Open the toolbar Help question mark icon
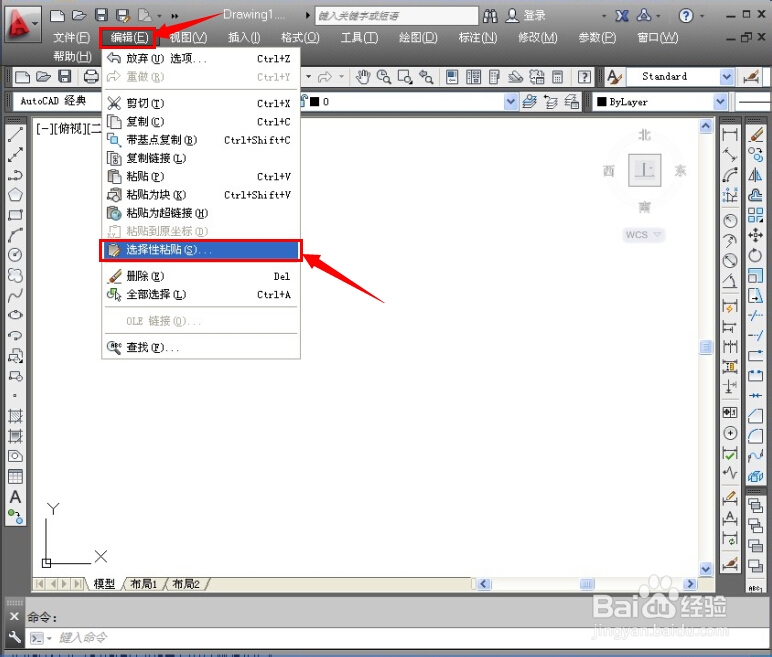Viewport: 772px width, 657px height. click(x=584, y=77)
